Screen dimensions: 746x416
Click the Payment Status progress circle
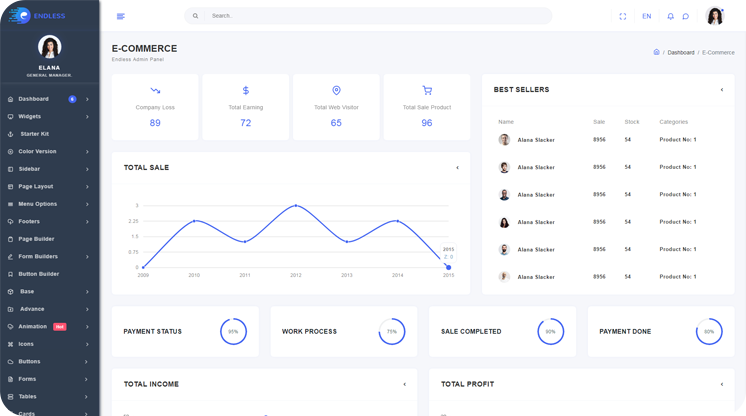(x=233, y=331)
